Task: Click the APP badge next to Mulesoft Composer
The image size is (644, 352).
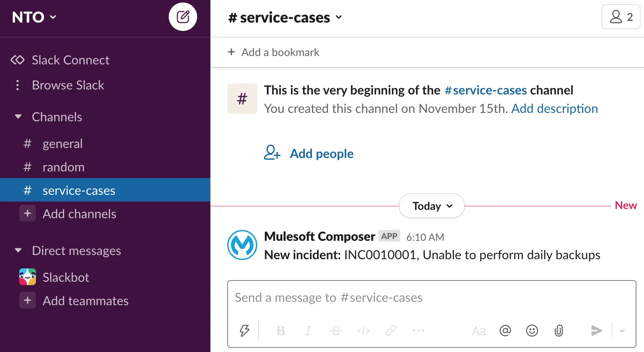Action: 389,236
